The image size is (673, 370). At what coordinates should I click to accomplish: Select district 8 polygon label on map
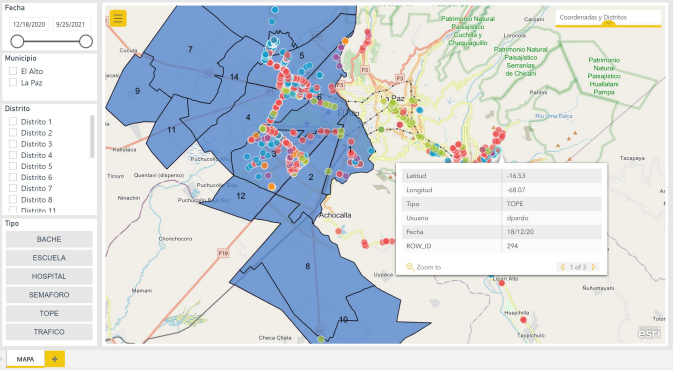point(307,267)
